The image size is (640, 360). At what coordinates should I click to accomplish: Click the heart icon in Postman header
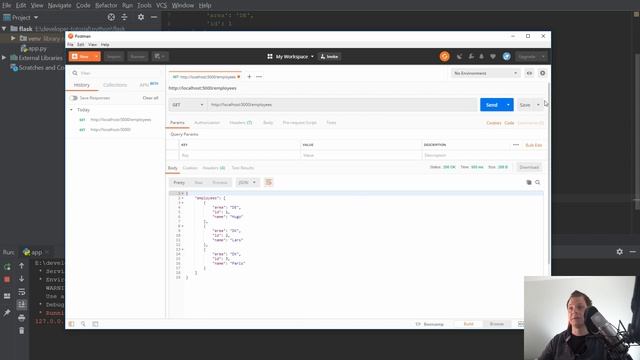coord(493,56)
